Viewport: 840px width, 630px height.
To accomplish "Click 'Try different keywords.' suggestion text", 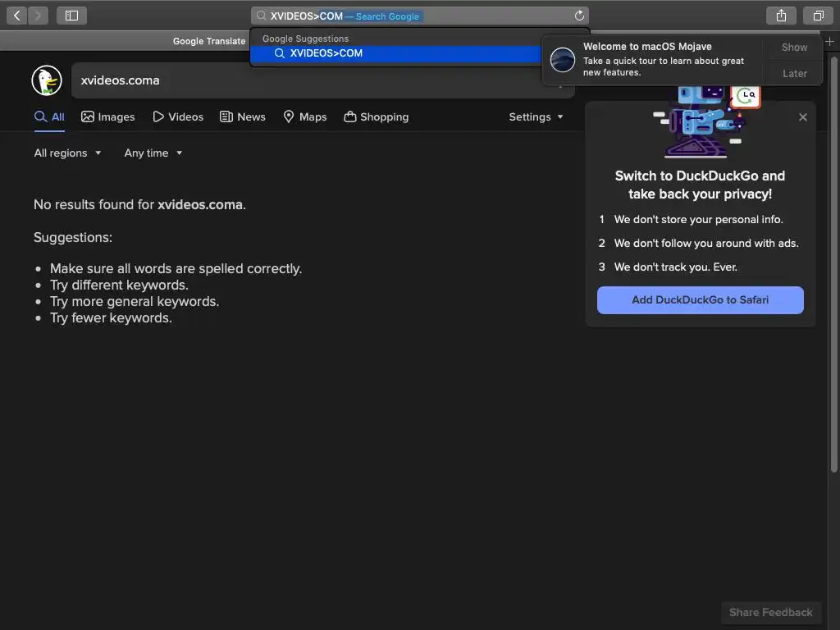I will [119, 285].
